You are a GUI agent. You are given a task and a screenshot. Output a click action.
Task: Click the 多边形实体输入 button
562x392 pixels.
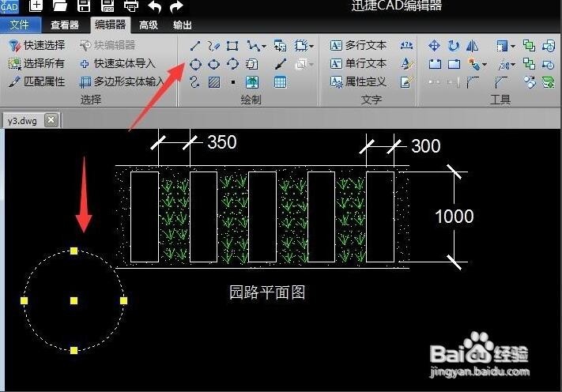[x=123, y=81]
